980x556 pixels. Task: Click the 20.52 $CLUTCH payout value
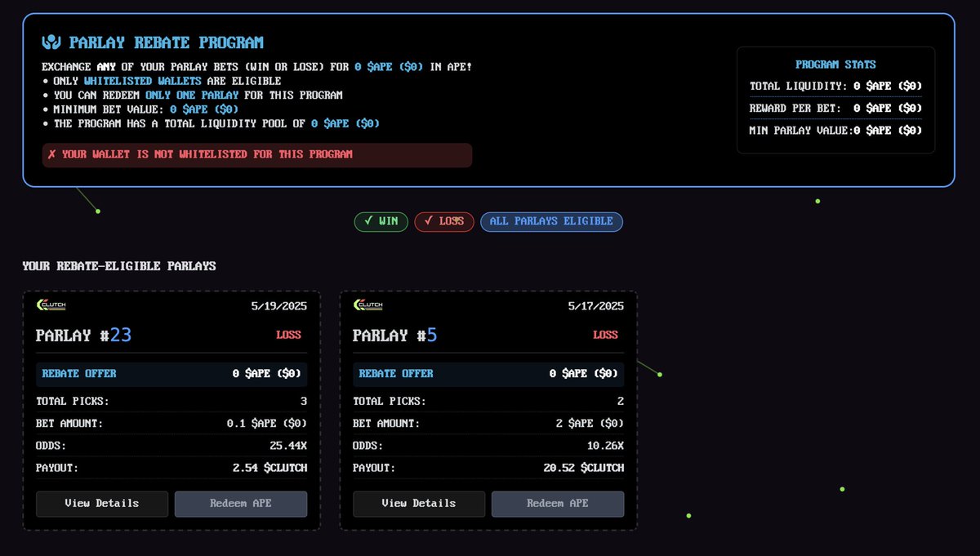[x=583, y=468]
